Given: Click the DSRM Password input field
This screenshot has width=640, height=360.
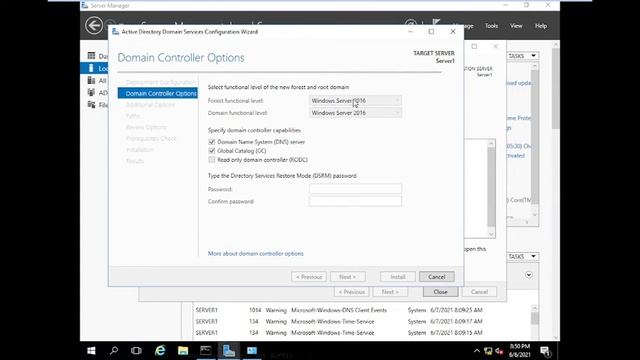Looking at the screenshot, I should click(x=355, y=189).
